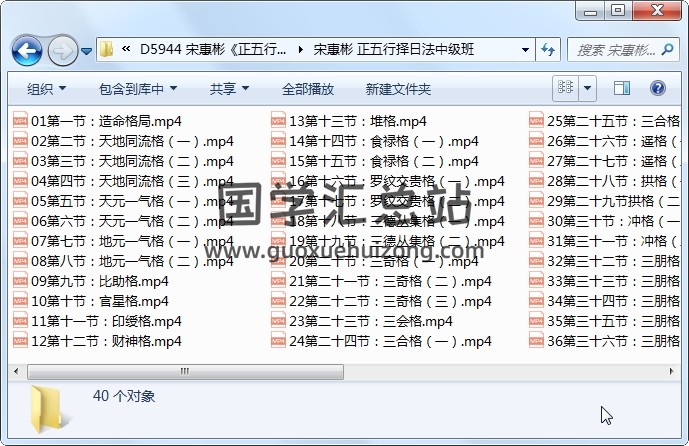Image resolution: width=689 pixels, height=446 pixels.
Task: Click the scrollbar right arrow
Action: (671, 372)
